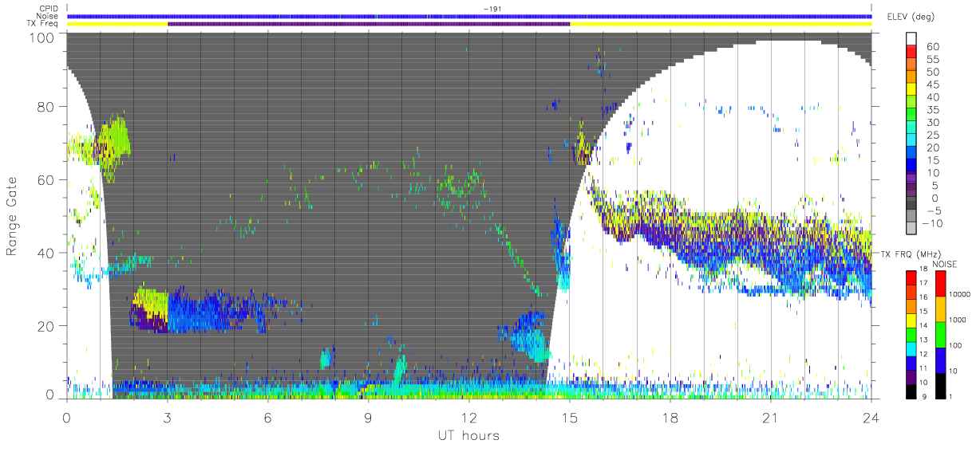
Task: Pick the yellow 40-45 swatch in ELEV colorbar
Action: 912,89
